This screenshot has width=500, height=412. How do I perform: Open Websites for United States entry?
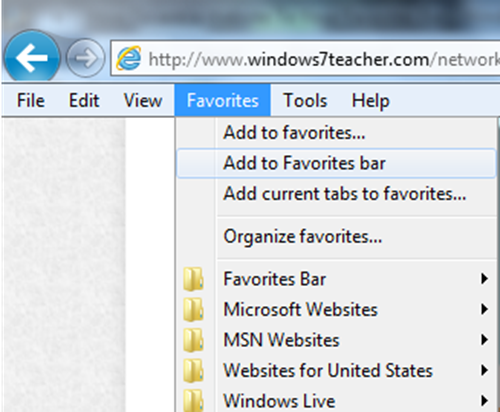click(336, 370)
